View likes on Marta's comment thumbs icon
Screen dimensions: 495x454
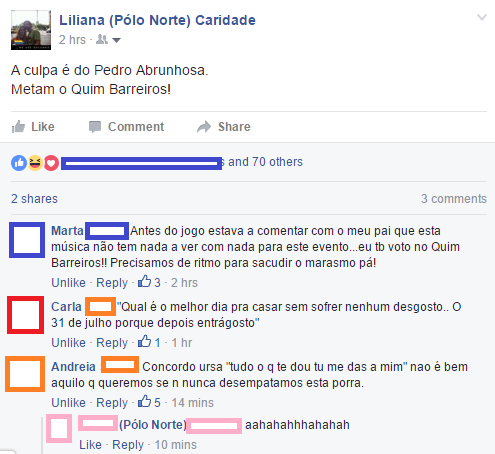[145, 281]
